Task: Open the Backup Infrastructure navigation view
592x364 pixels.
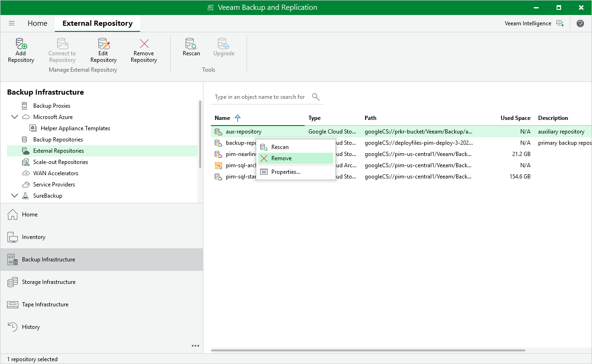Action: point(102,260)
